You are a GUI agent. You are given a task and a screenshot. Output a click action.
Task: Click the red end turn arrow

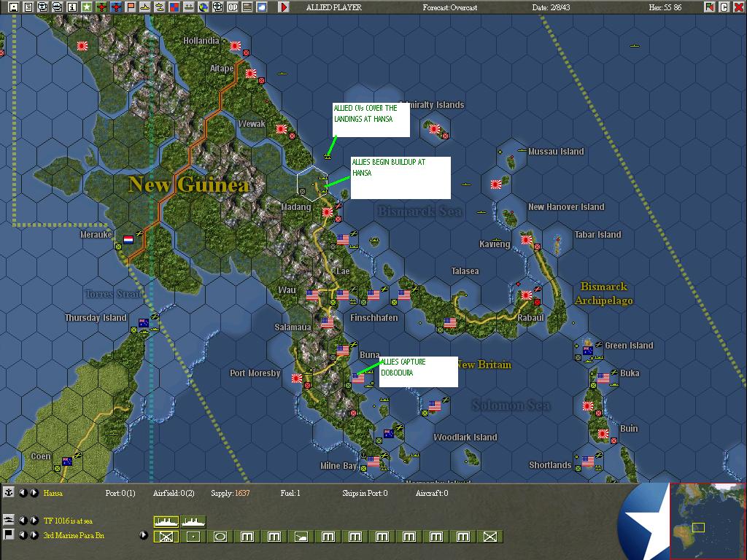tap(284, 7)
